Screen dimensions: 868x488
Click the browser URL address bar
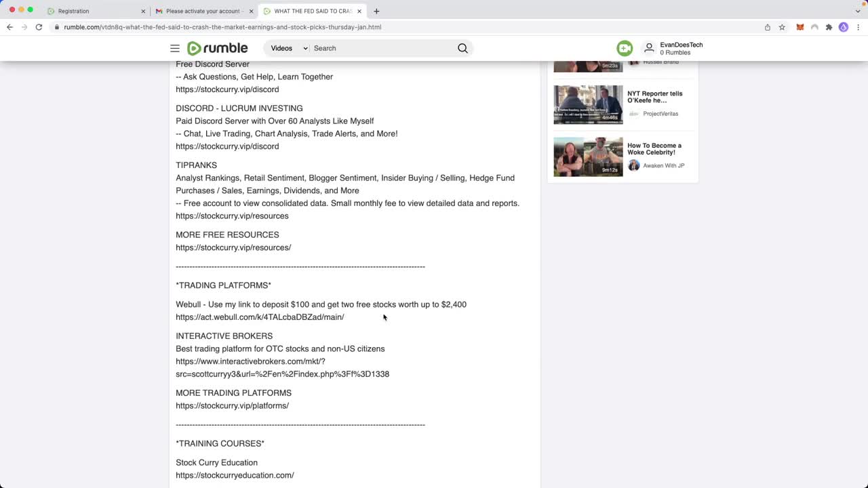point(407,27)
